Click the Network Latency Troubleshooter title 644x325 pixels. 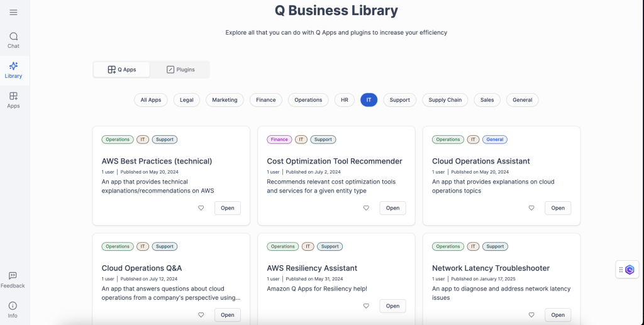pyautogui.click(x=491, y=268)
